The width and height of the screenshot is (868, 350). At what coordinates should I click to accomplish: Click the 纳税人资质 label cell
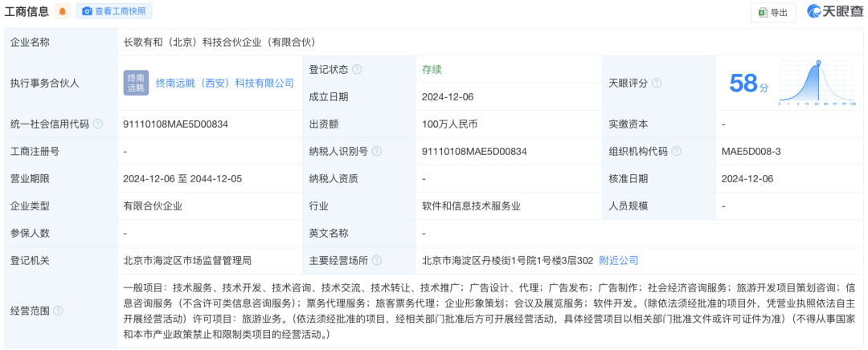coord(359,178)
